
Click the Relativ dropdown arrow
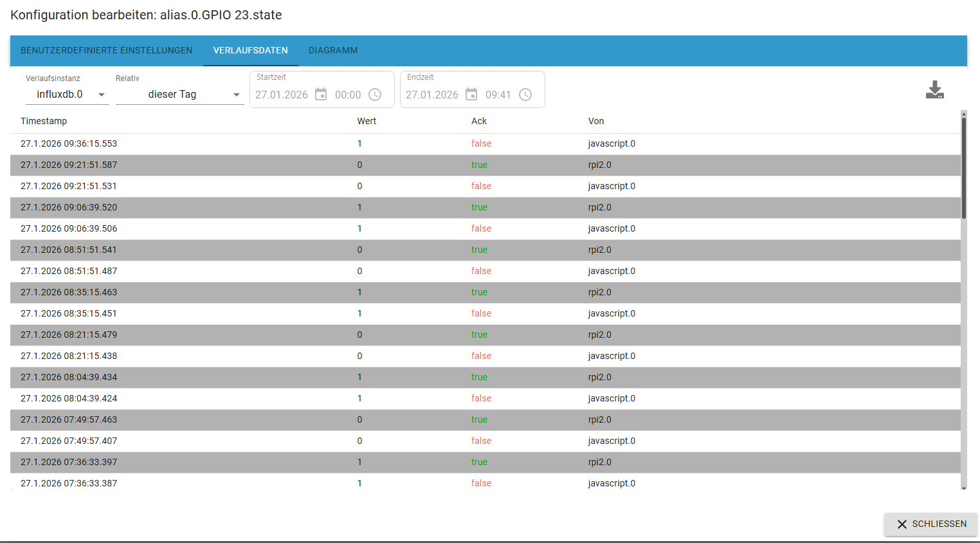tap(237, 95)
